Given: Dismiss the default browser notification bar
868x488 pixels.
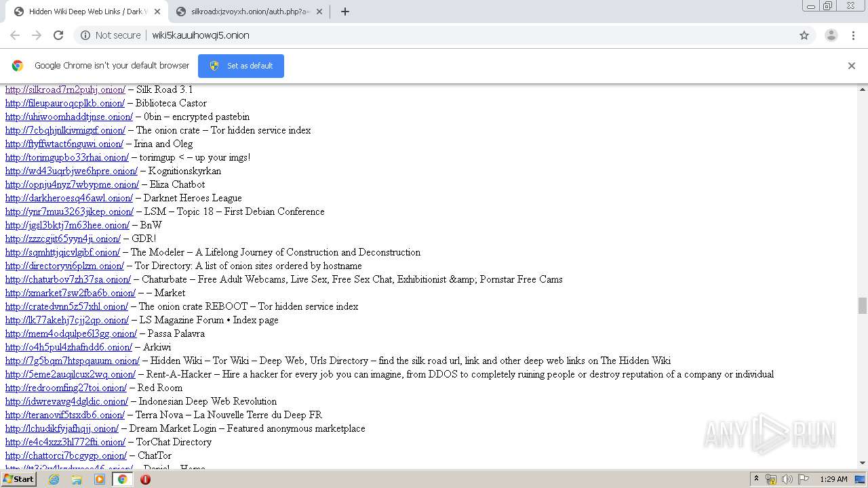Looking at the screenshot, I should (852, 66).
